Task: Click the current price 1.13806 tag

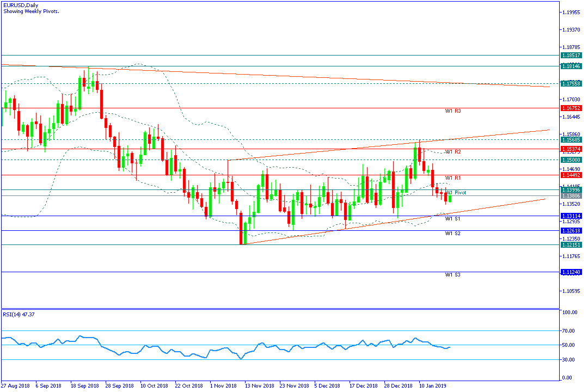Action: pos(571,196)
